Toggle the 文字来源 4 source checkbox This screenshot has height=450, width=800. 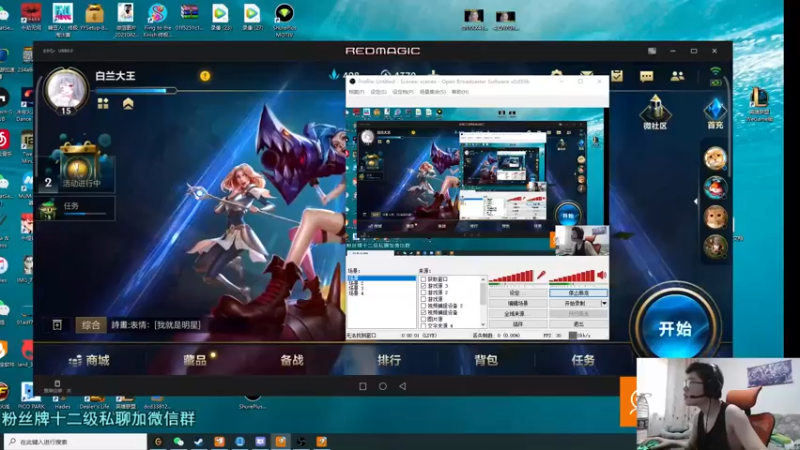423,326
